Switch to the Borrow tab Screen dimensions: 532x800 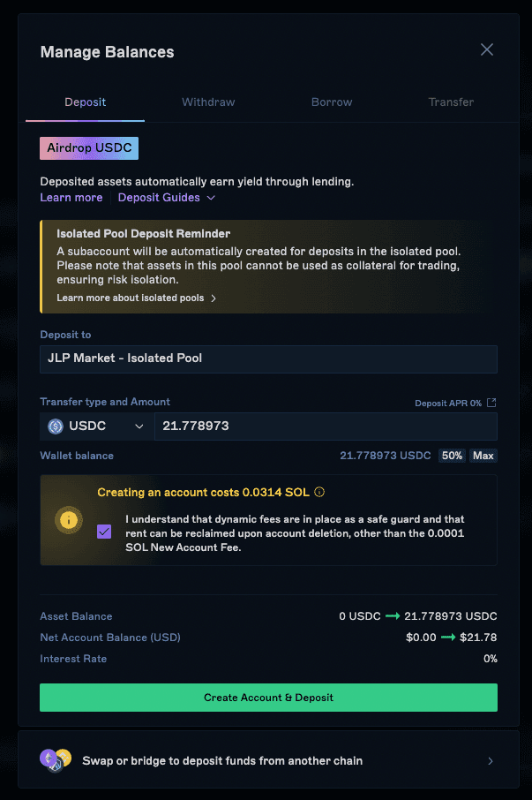[x=332, y=102]
